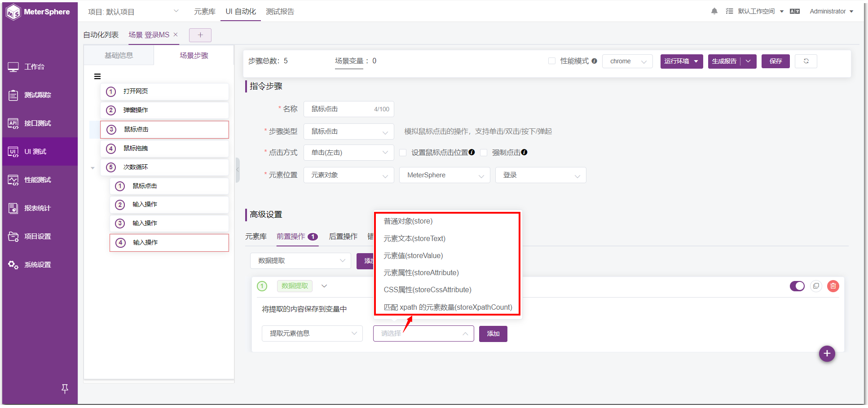Open 测试跟踪 in the sidebar
The height and width of the screenshot is (408, 868).
pyautogui.click(x=40, y=95)
